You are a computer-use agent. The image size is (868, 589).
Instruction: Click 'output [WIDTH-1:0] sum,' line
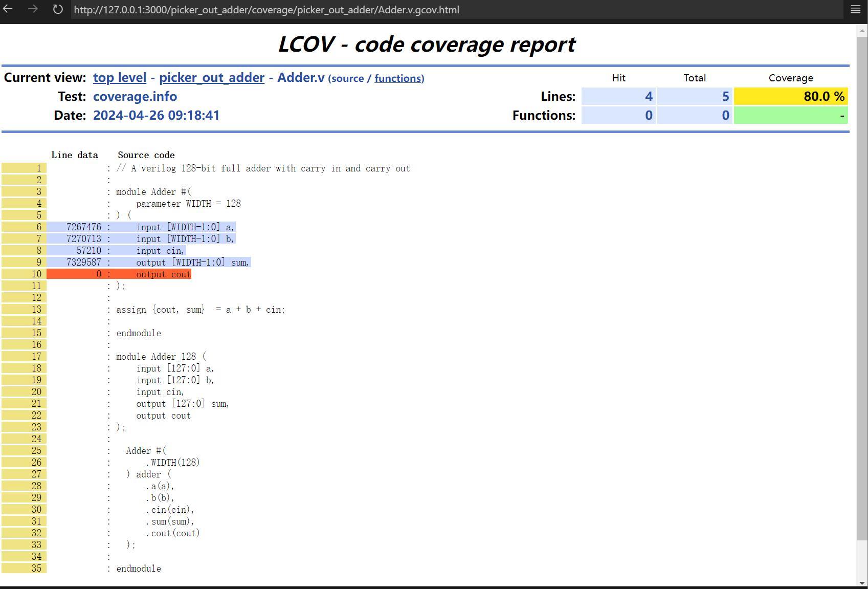point(192,263)
